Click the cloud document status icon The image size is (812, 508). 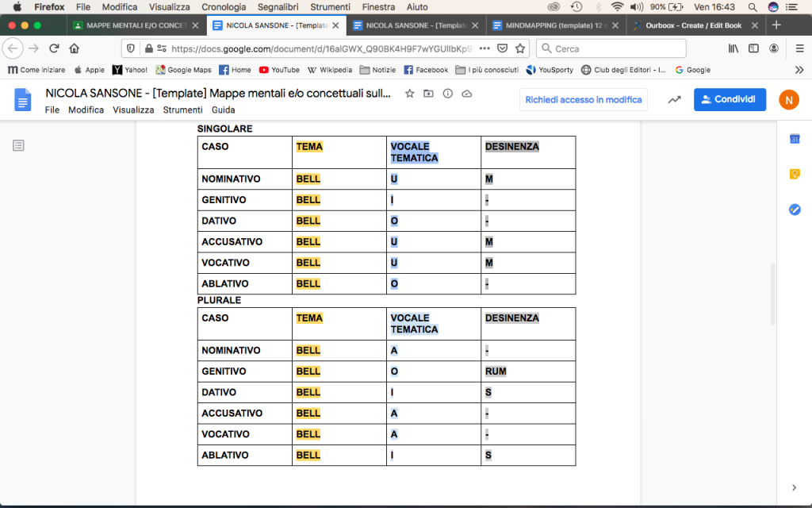point(467,94)
